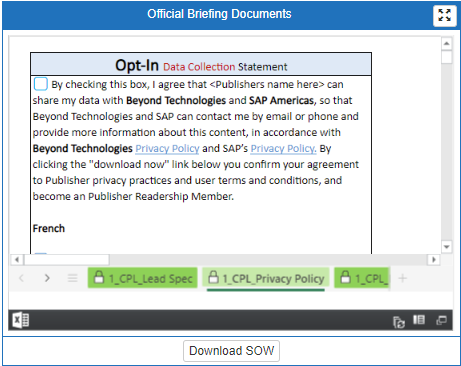This screenshot has width=461, height=366.
Task: Click horizontal scrollbar right arrow
Action: click(434, 259)
